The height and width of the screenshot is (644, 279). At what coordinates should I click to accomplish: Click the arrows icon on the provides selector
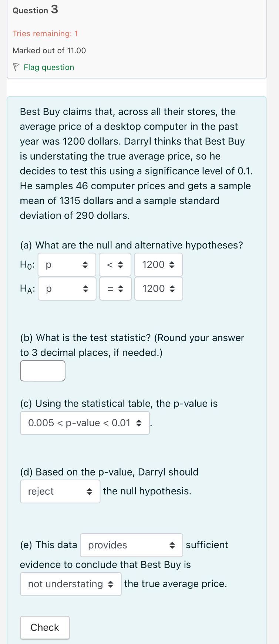pos(172,545)
